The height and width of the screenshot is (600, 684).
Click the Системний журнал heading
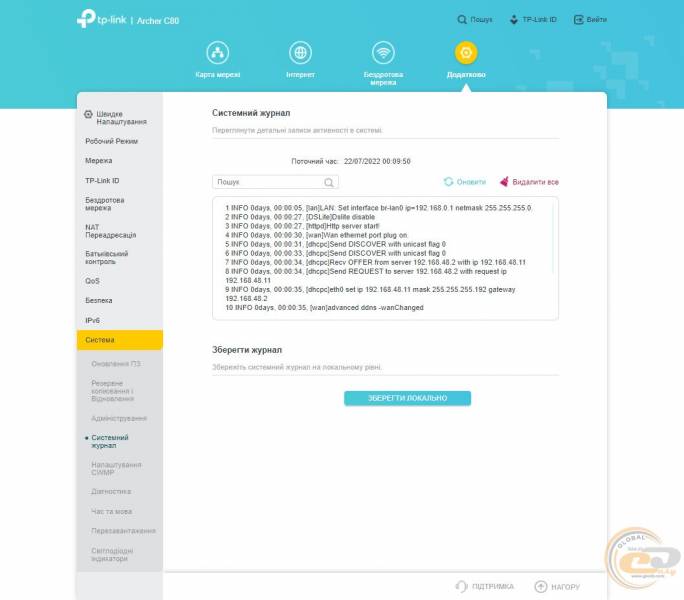tap(251, 113)
